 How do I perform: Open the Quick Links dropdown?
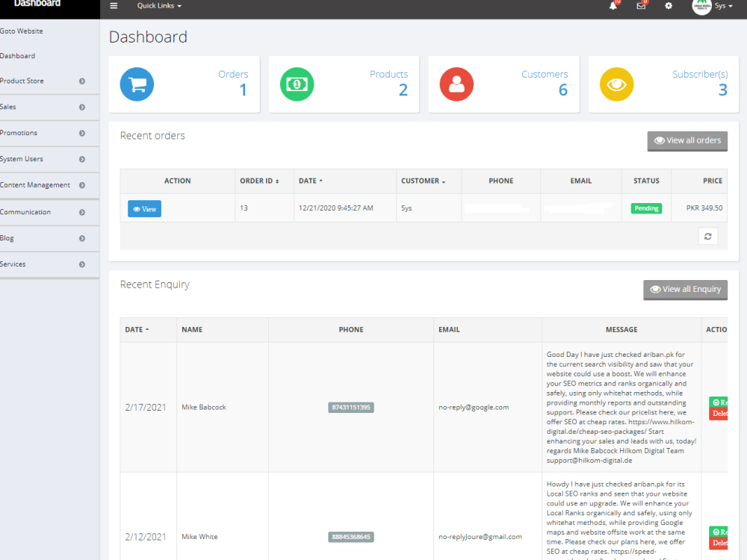tap(158, 6)
